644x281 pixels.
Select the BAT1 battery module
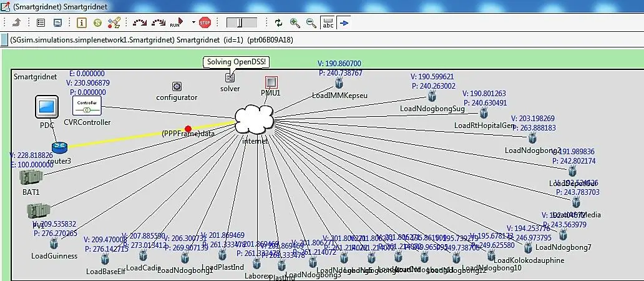(31, 177)
